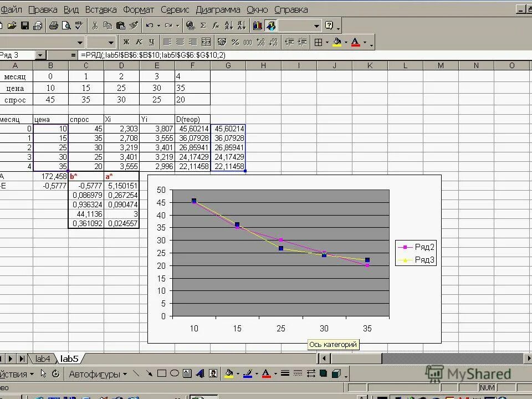This screenshot has width=532, height=399.
Task: Undo the last action
Action: click(x=149, y=25)
